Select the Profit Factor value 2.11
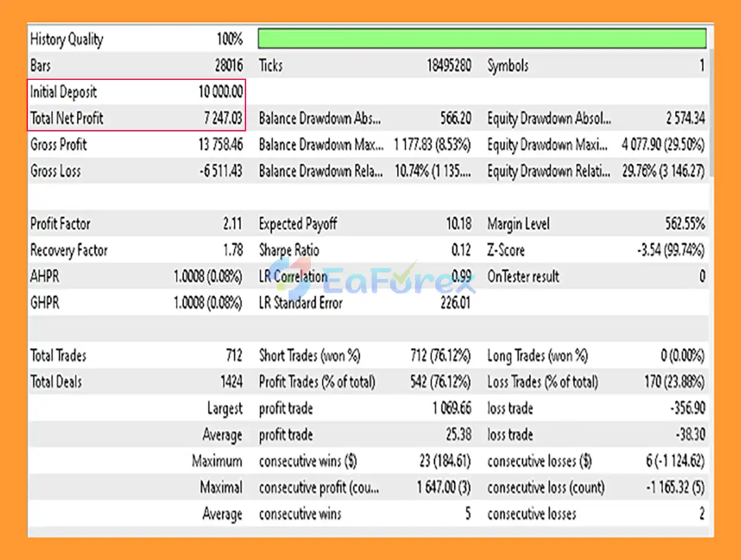The width and height of the screenshot is (741, 560). [232, 224]
